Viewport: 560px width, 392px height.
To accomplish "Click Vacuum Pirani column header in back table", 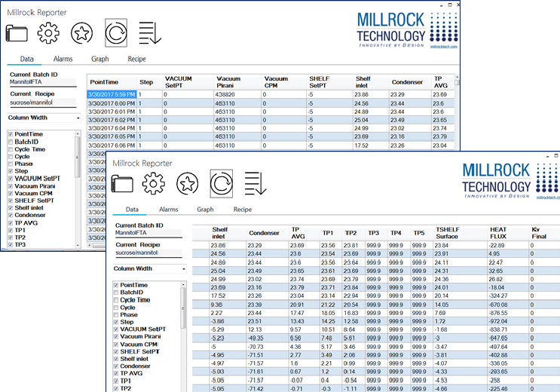I will 237,82.
